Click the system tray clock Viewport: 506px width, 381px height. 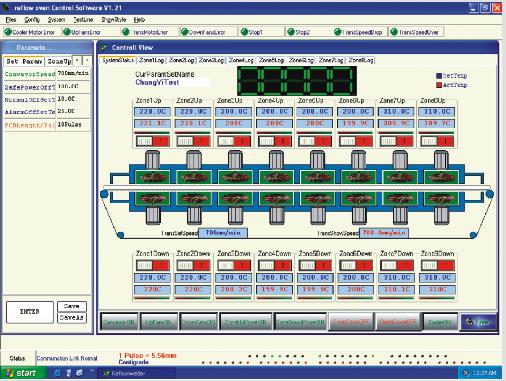[x=485, y=373]
